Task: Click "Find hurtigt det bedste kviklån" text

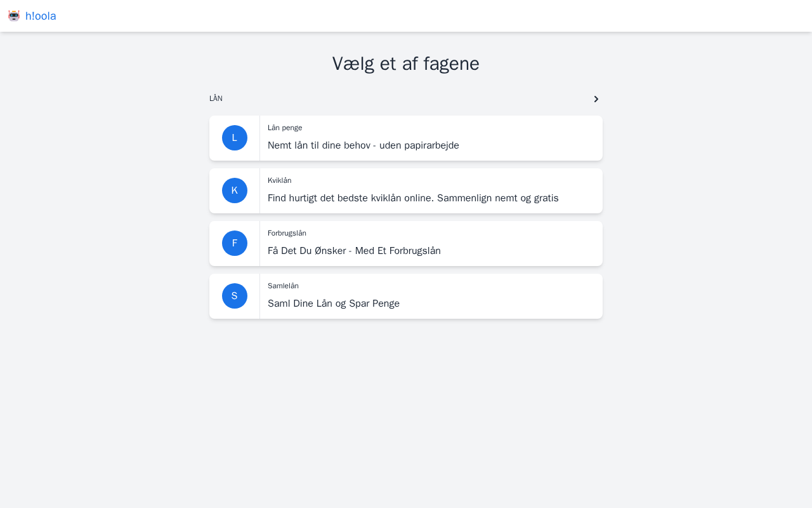Action: tap(413, 198)
